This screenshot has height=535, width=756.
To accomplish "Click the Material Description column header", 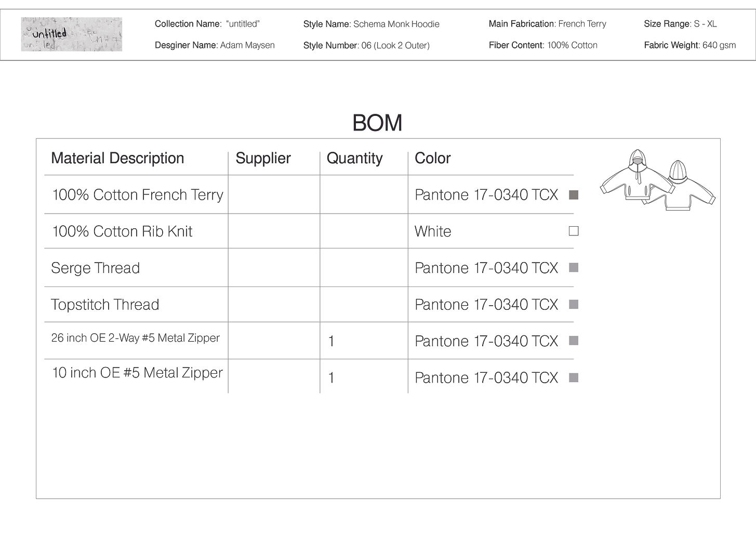I will pos(117,158).
